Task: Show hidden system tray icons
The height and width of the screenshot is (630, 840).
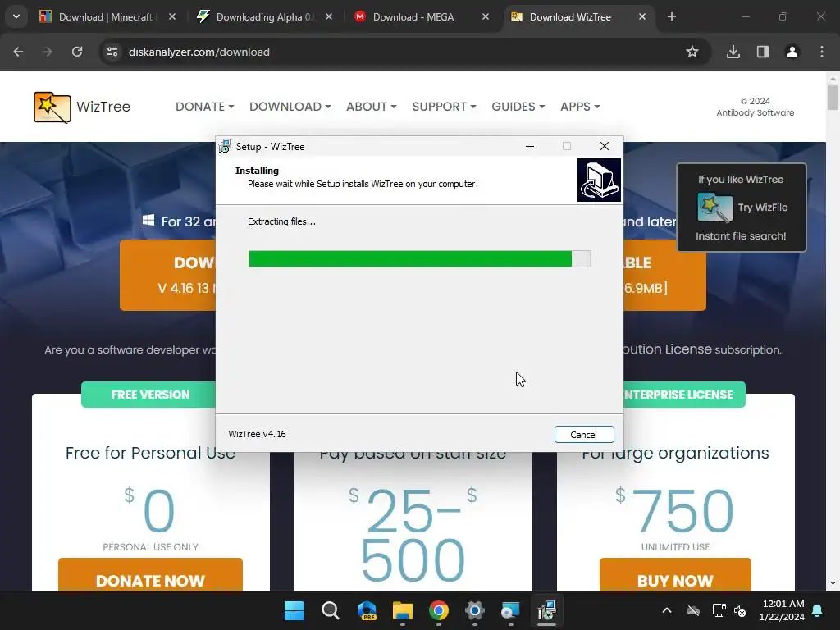Action: click(667, 610)
